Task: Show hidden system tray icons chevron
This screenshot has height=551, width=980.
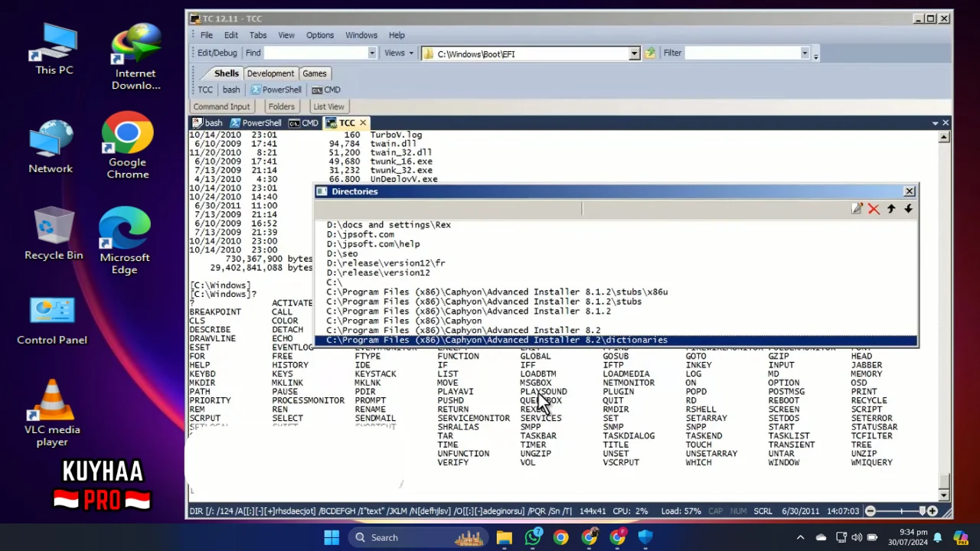Action: click(800, 537)
